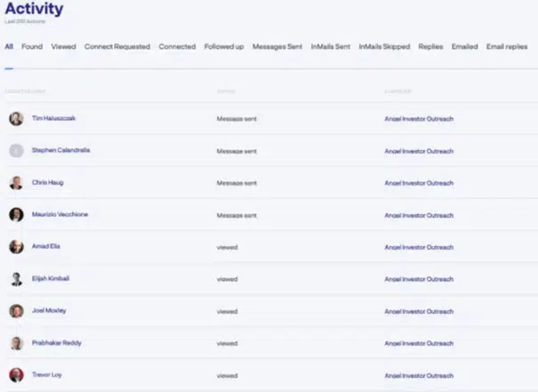
Task: Show the InMails Skipped tab
Action: coord(384,46)
